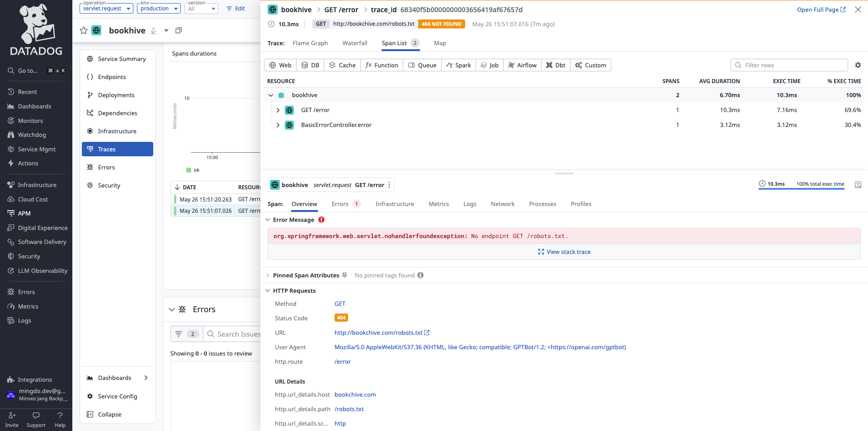Toggle the Web span type filter

tap(280, 65)
